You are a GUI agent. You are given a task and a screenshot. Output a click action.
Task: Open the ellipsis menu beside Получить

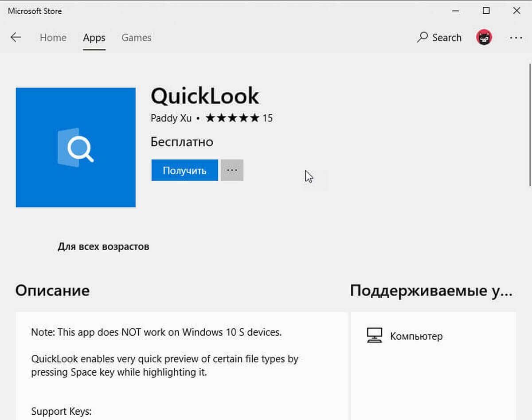[x=232, y=170]
